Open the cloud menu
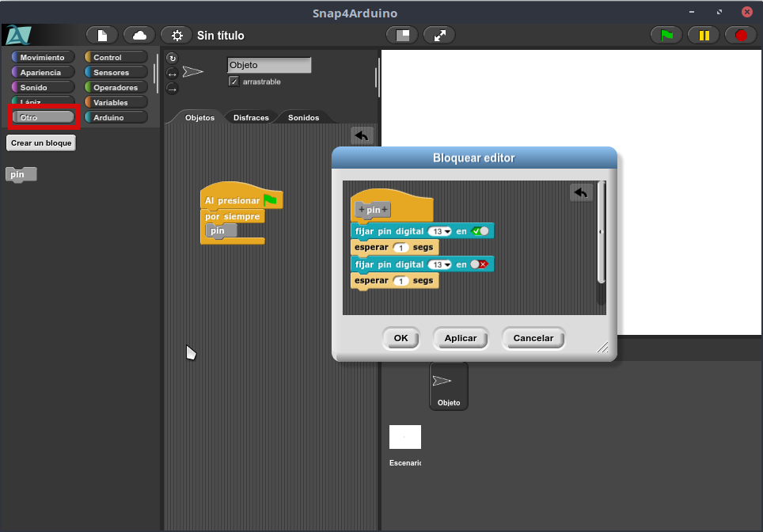Screen dimensions: 763x532 139,35
